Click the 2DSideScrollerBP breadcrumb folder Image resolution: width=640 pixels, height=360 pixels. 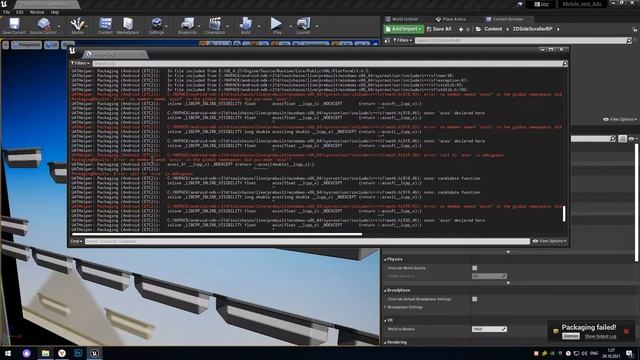tap(532, 29)
